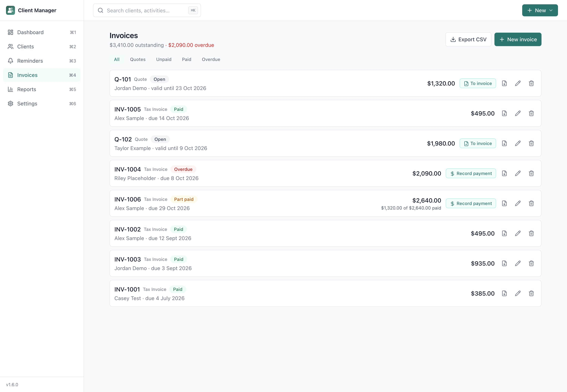Convert Q-101 using To invoice

pyautogui.click(x=478, y=83)
